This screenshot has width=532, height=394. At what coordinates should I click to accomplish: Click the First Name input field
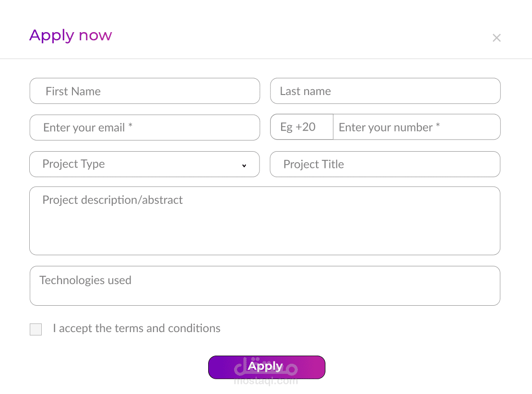pos(144,91)
